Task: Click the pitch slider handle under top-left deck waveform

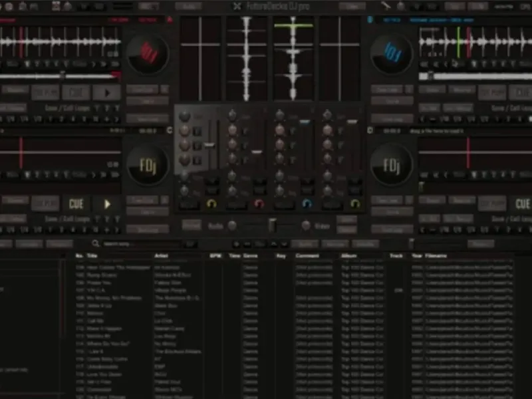Action: (x=62, y=74)
